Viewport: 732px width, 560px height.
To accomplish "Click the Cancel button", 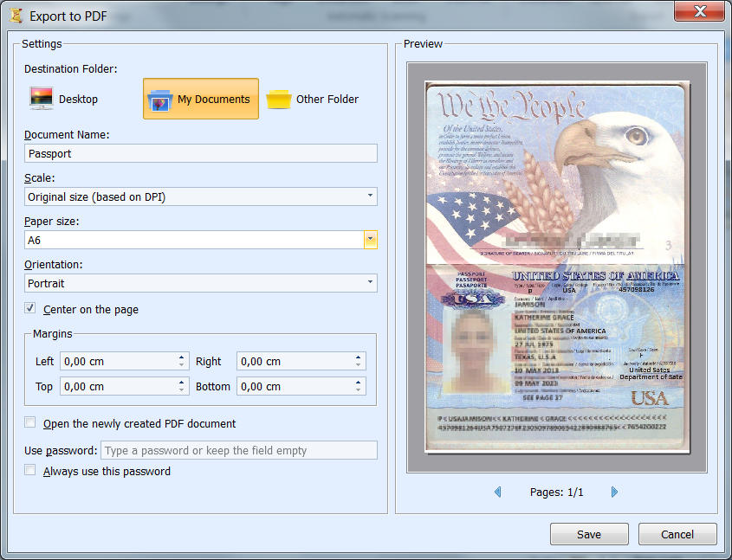I will coord(677,534).
